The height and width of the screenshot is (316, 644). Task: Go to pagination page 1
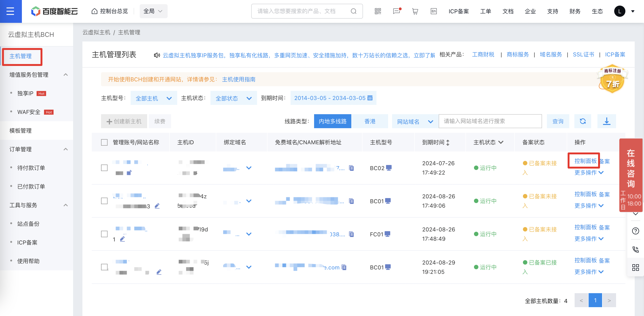[595, 300]
